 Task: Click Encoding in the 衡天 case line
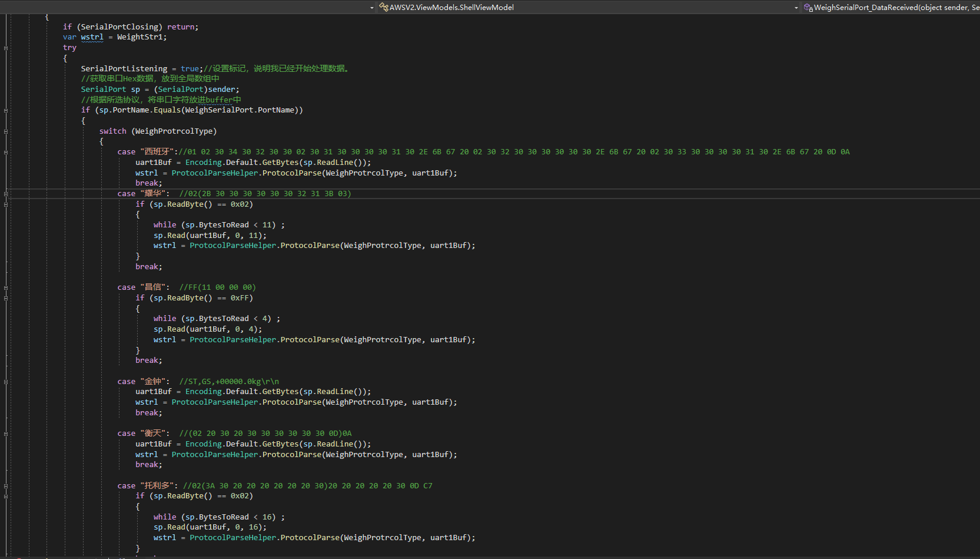(204, 444)
